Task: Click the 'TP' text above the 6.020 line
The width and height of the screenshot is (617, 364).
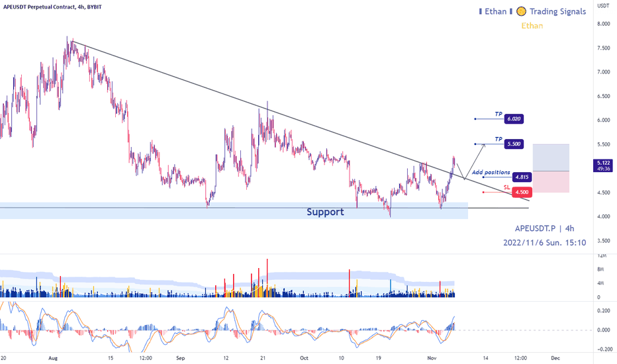Action: (x=498, y=114)
